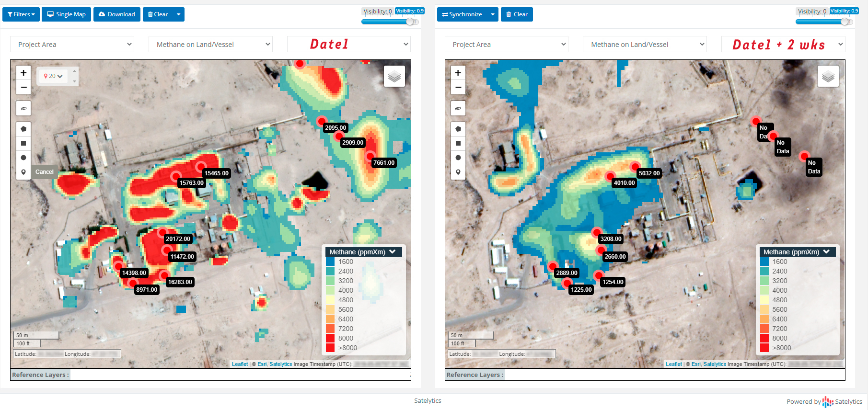This screenshot has height=410, width=868.
Task: Open Satelytics attribution link on Date1 + 2 wks map
Action: coord(715,364)
